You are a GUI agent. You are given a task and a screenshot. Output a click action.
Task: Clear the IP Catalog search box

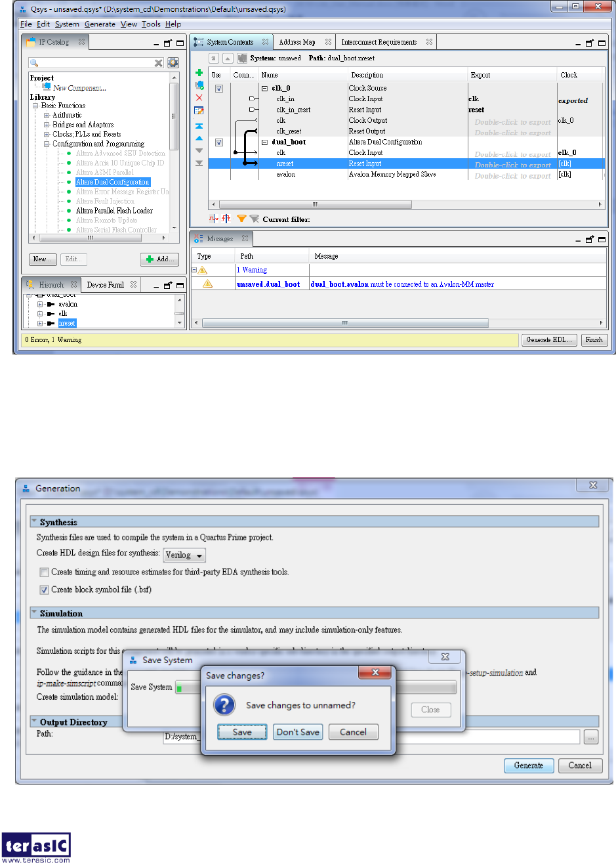[x=158, y=63]
